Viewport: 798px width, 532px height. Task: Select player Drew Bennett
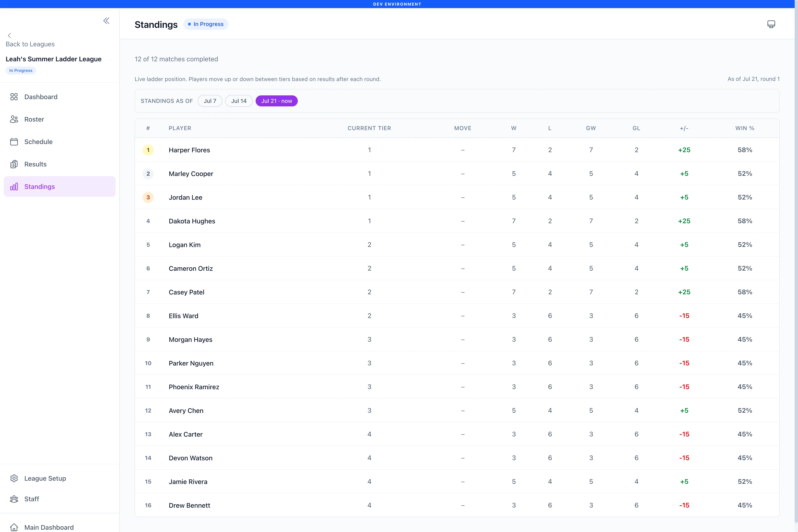[x=189, y=506]
